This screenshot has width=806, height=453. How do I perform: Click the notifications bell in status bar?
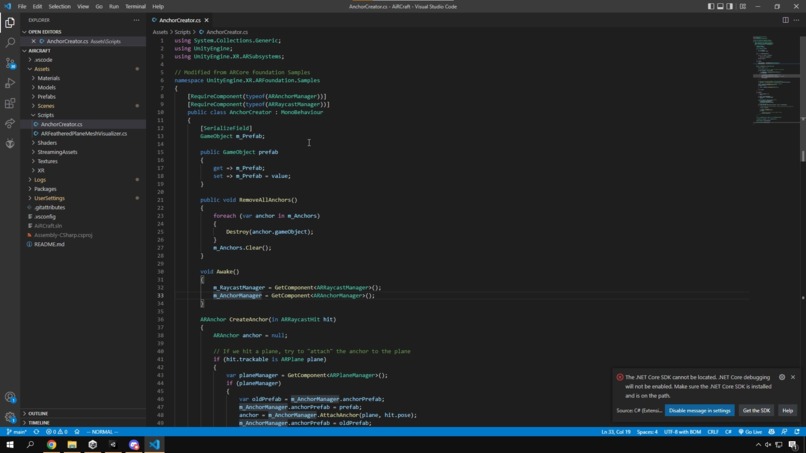797,432
